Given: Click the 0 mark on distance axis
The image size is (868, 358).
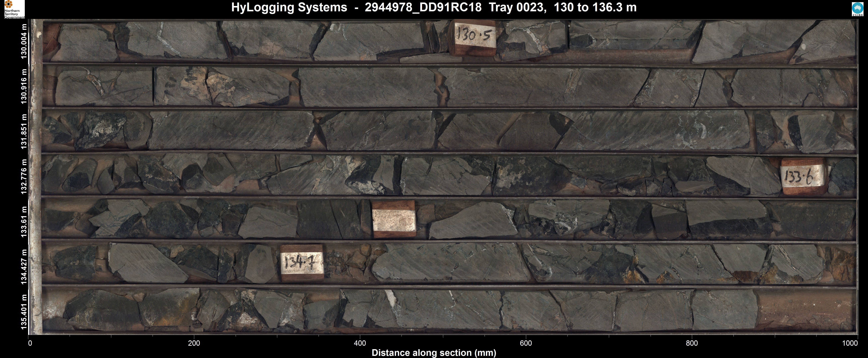Looking at the screenshot, I should pyautogui.click(x=30, y=344).
